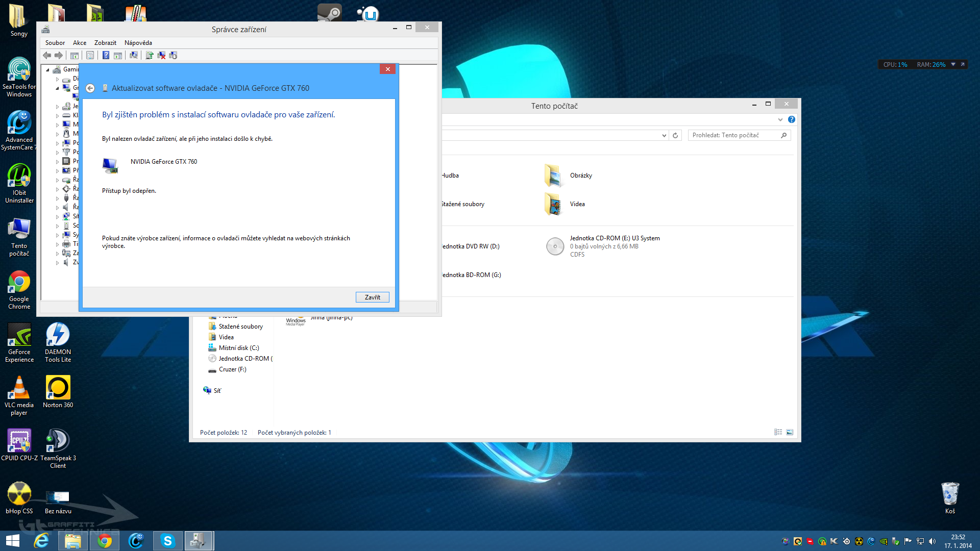Expand the ribbon chevron in Tento počítač

pyautogui.click(x=780, y=119)
